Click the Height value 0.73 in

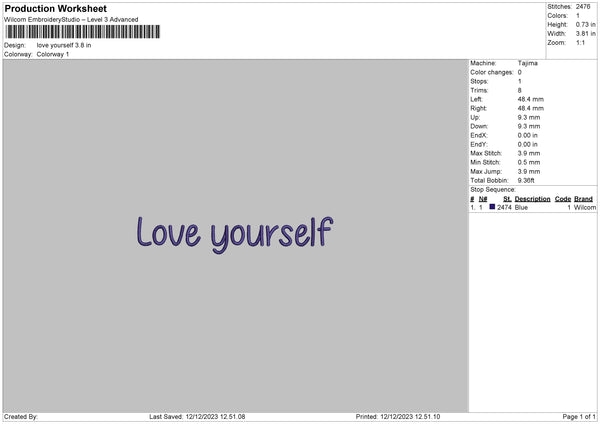click(x=586, y=24)
